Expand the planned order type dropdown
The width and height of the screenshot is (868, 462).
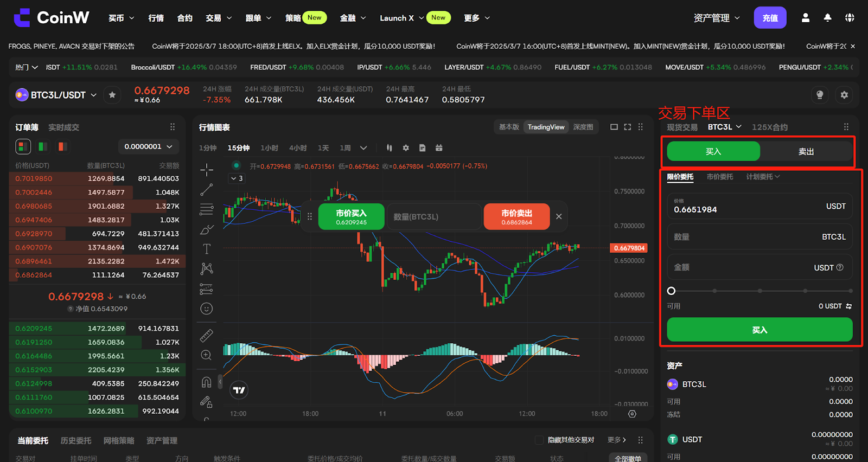pos(763,177)
